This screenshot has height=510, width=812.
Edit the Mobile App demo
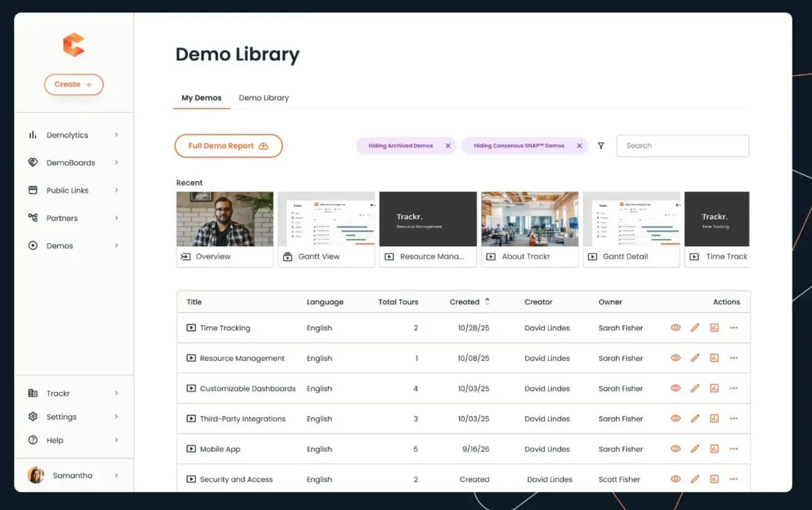(695, 448)
